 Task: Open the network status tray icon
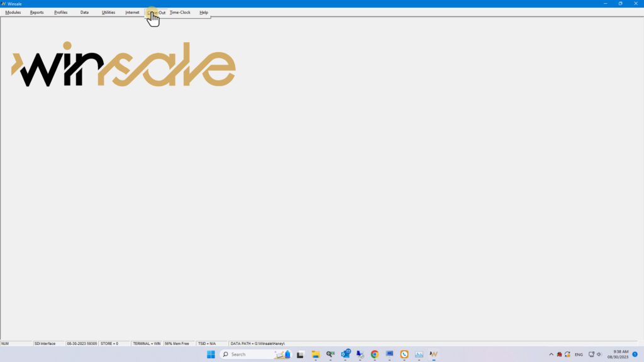coord(591,354)
